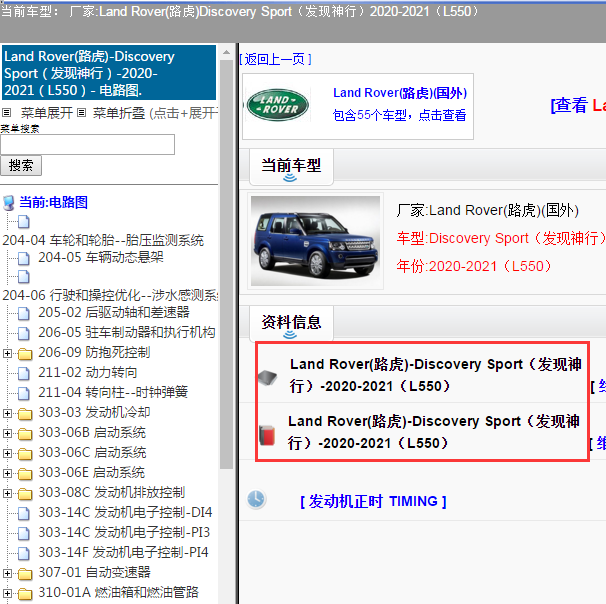The height and width of the screenshot is (604, 606).
Task: Expand the 310-01A 燃油箱和燃油管路 node
Action: coord(7,594)
